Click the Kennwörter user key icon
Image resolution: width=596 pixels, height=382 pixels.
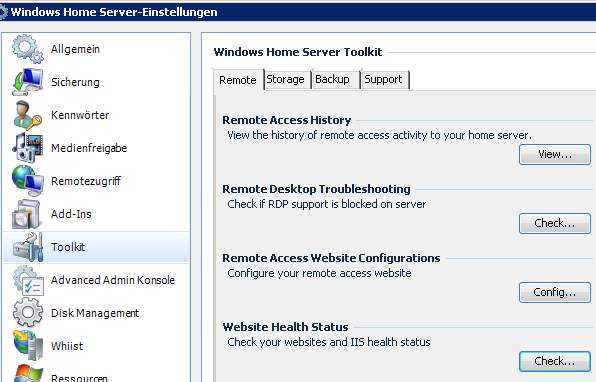(28, 115)
